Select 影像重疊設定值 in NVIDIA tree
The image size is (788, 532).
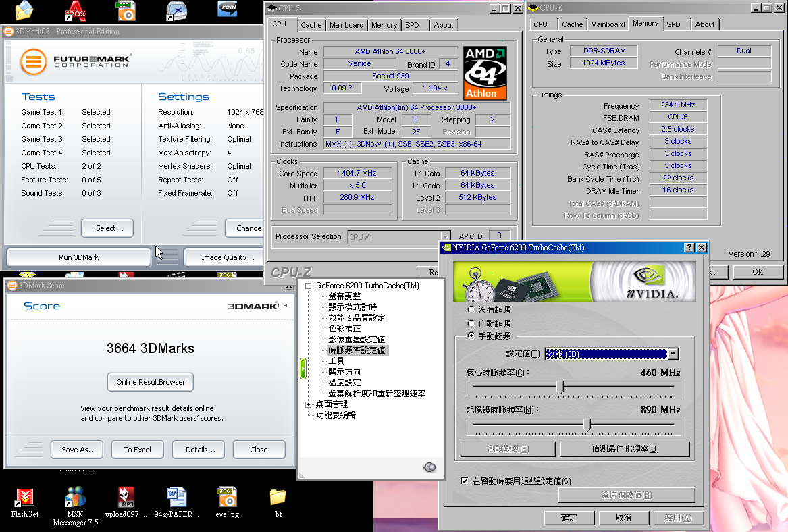tap(357, 340)
